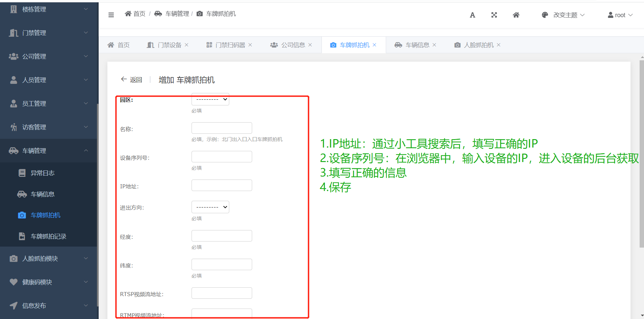644x319 pixels.
Task: Click the 返回 back link
Action: coord(132,80)
